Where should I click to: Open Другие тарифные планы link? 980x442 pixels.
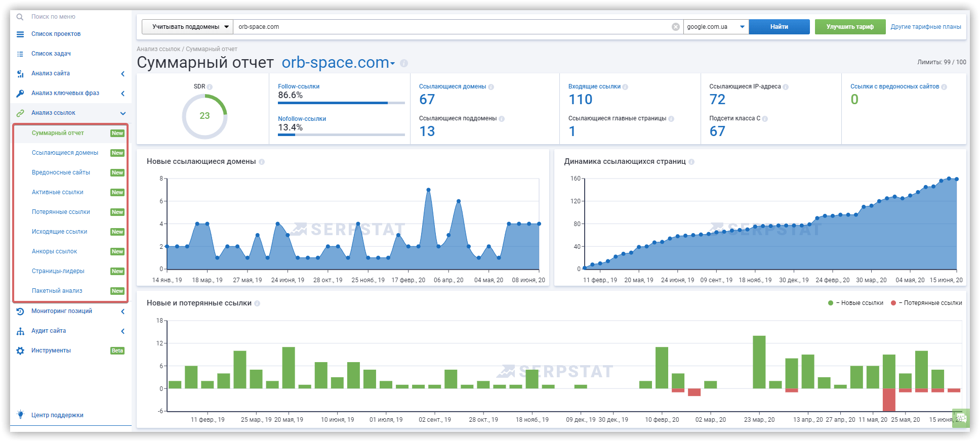pyautogui.click(x=926, y=27)
